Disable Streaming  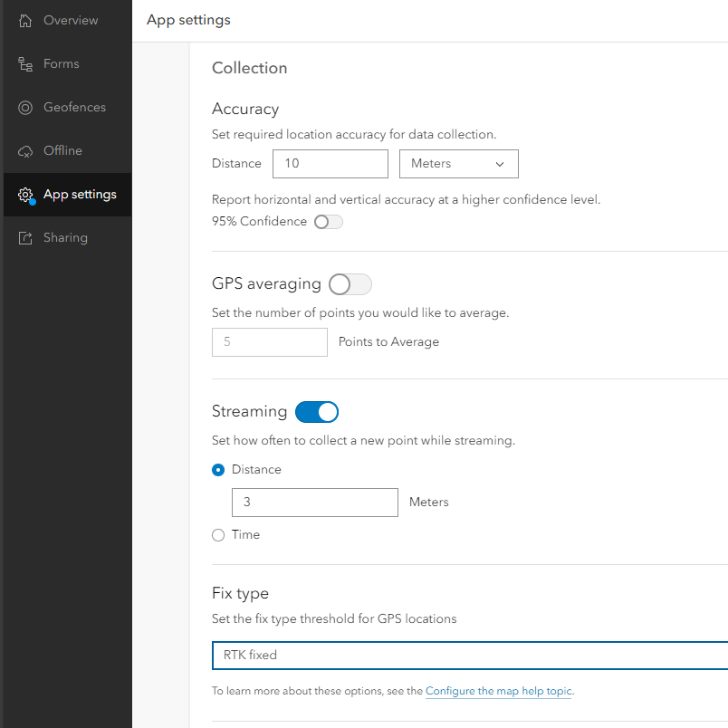click(317, 411)
